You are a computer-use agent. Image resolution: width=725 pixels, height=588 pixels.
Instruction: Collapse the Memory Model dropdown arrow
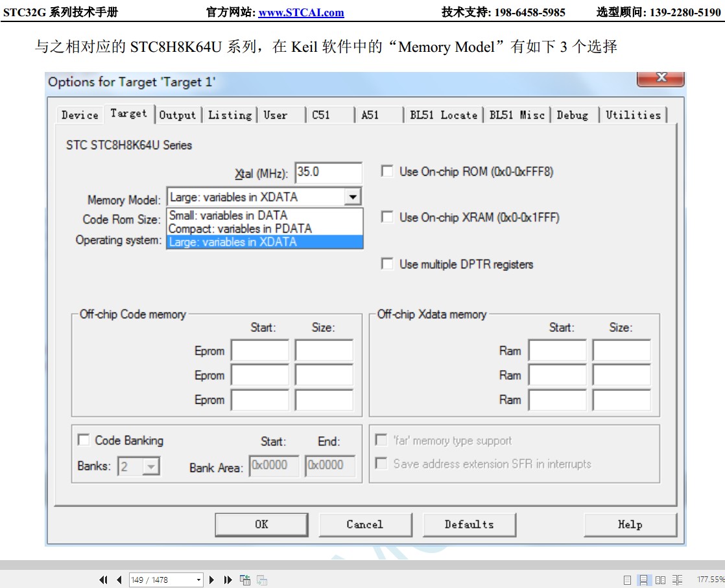click(353, 197)
